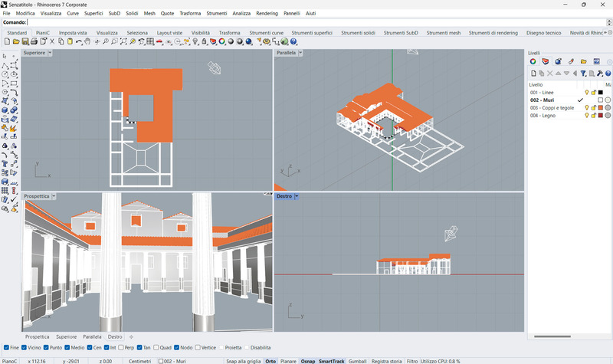
Task: Open the Destro viewport dropdown arrow
Action: click(x=297, y=196)
